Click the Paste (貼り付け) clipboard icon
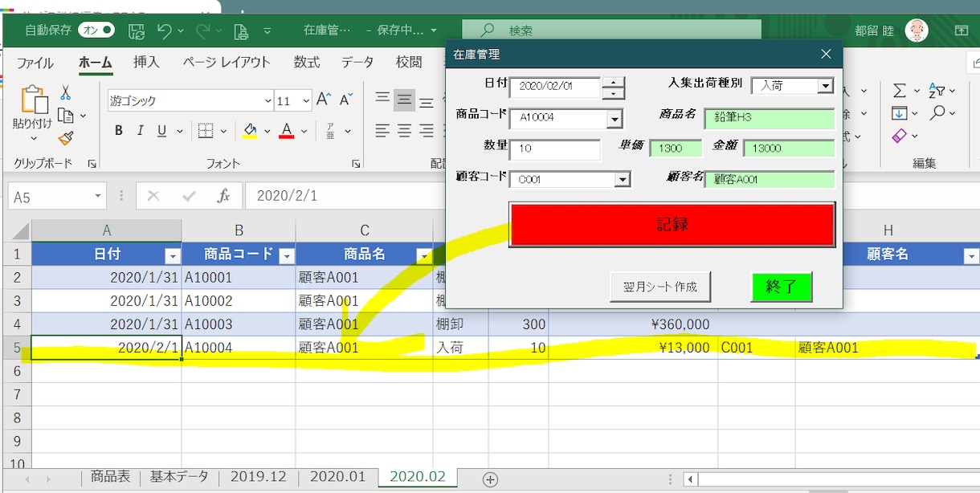The image size is (980, 493). click(33, 99)
